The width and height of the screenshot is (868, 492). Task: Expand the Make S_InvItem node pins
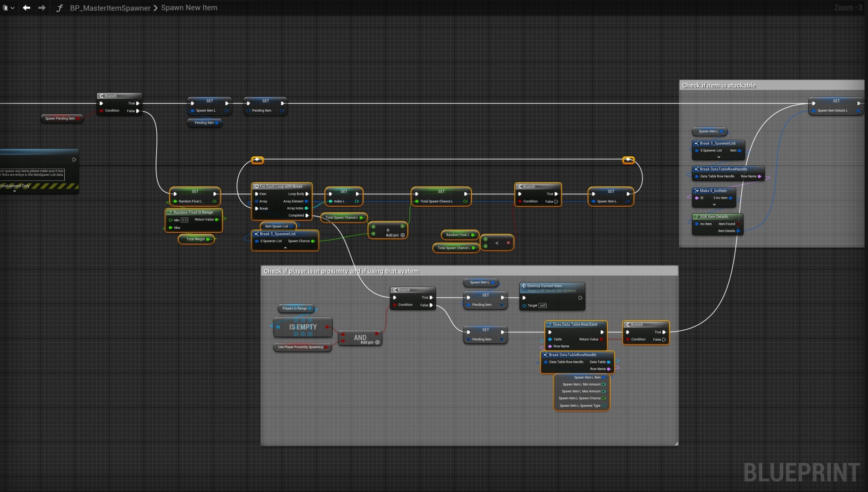click(x=714, y=205)
